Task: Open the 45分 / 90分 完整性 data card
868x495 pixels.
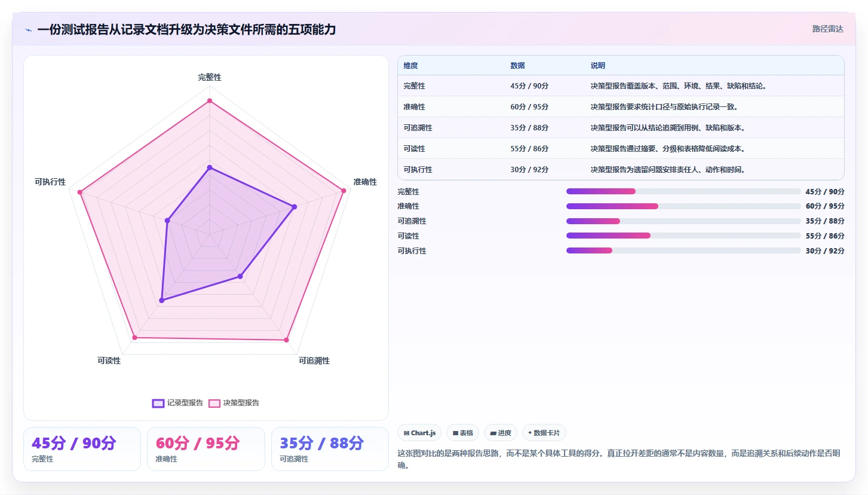Action: 82,449
